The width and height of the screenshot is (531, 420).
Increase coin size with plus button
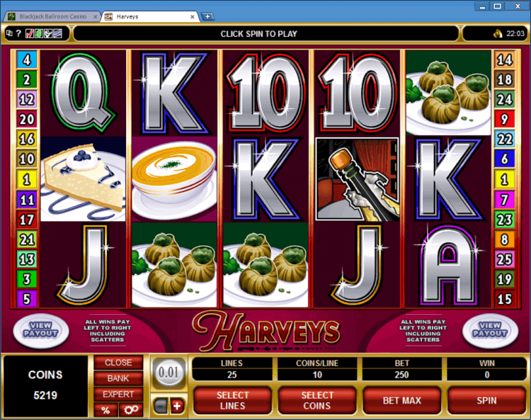coord(177,406)
